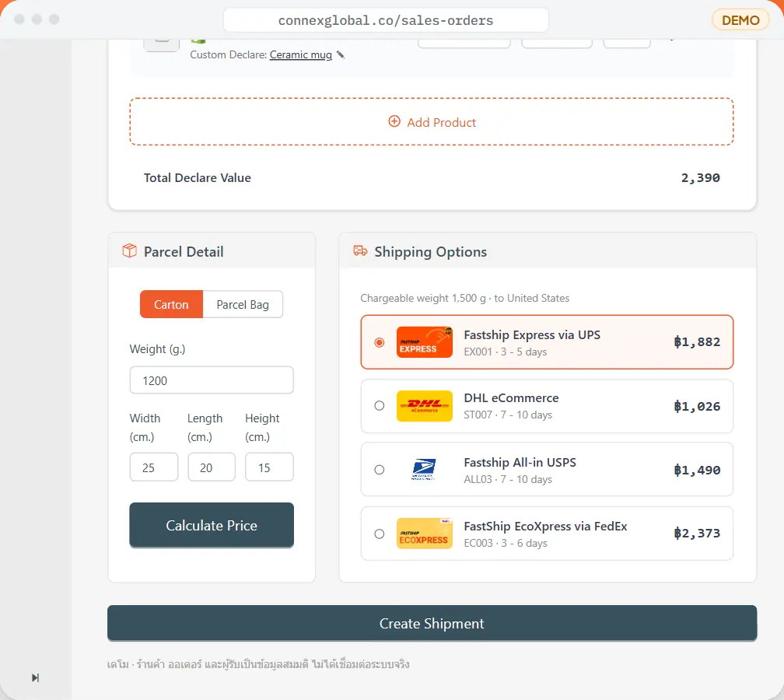The width and height of the screenshot is (784, 700).
Task: Open the Ceramic mug custom declare link
Action: pyautogui.click(x=300, y=54)
